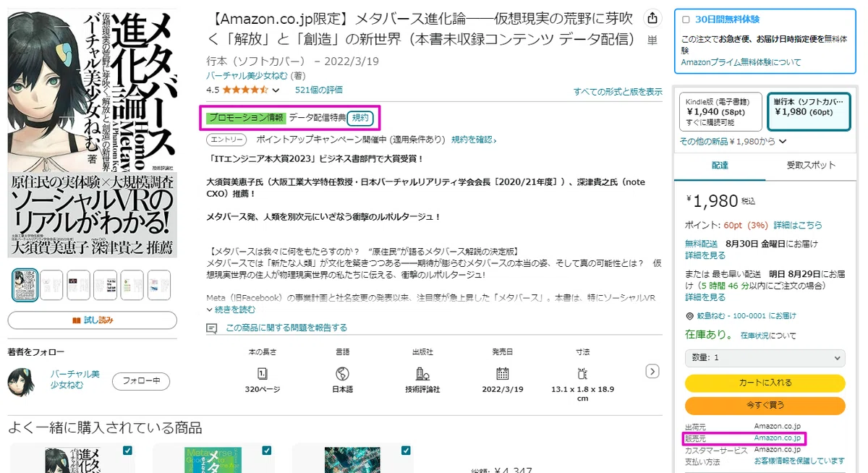Screen dimensions: 868x473
Task: Select the first cover thumbnail
Action: 25,285
